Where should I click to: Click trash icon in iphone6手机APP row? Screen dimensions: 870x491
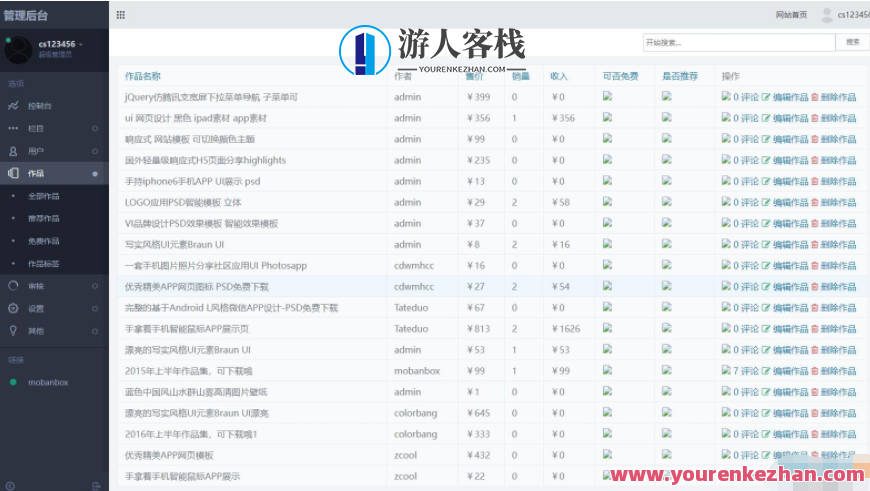tap(815, 181)
